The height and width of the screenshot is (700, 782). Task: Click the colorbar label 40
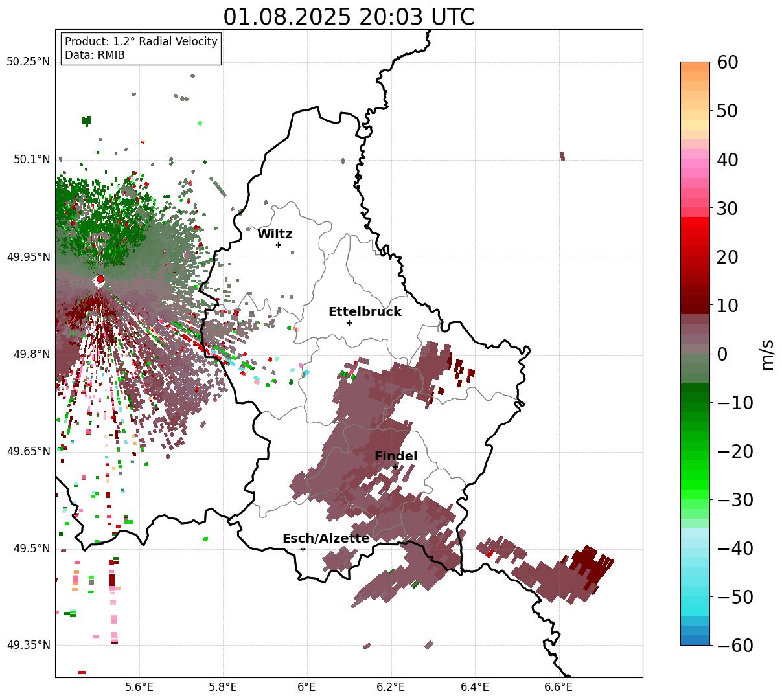tap(726, 159)
